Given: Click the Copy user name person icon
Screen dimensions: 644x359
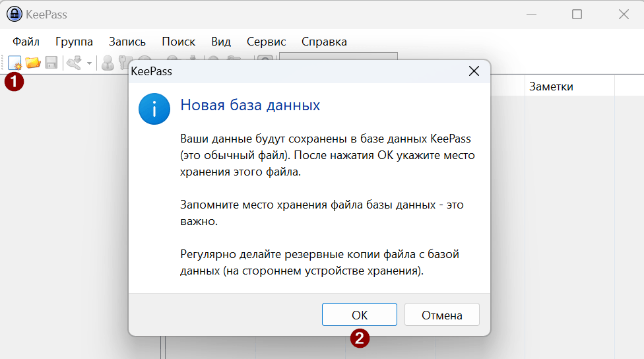Looking at the screenshot, I should [108, 63].
